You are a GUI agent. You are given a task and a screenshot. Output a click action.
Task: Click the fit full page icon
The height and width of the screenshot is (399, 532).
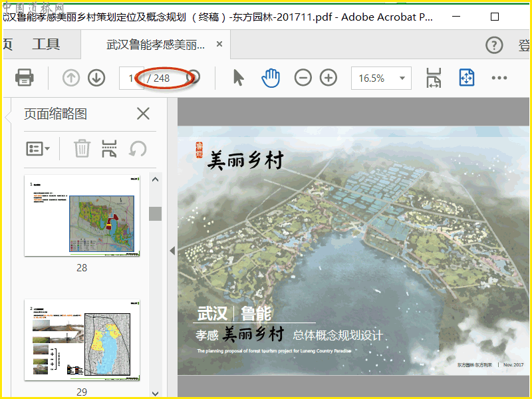pyautogui.click(x=467, y=78)
